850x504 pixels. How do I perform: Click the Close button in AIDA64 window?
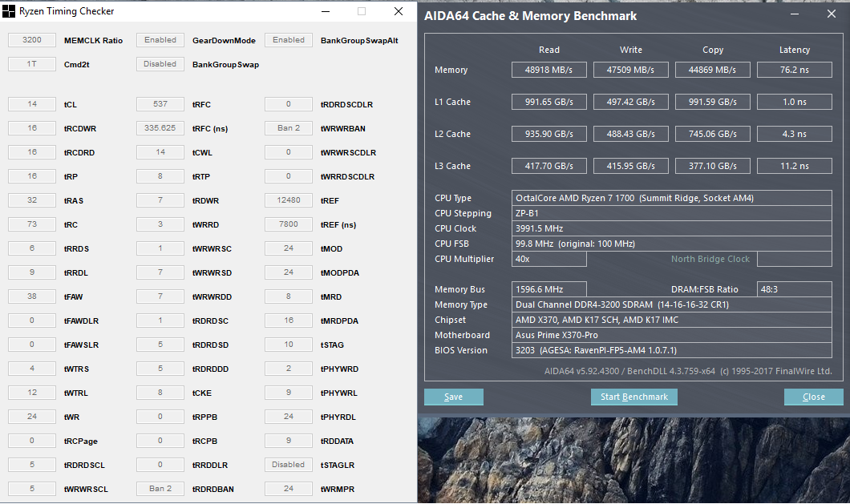pyautogui.click(x=814, y=397)
